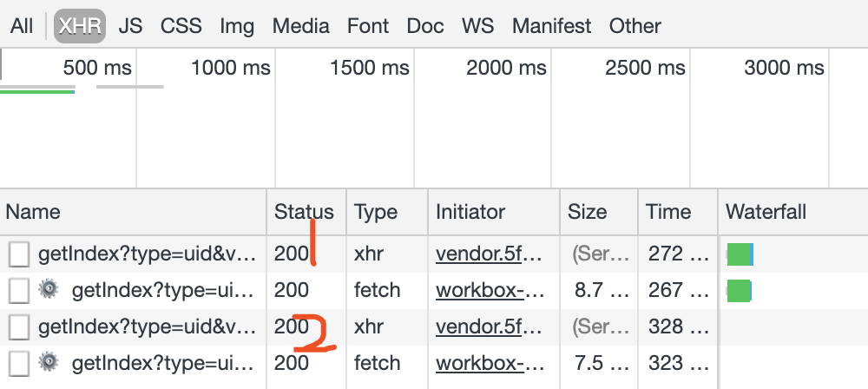868x389 pixels.
Task: Select the XHR filter
Action: click(x=80, y=26)
